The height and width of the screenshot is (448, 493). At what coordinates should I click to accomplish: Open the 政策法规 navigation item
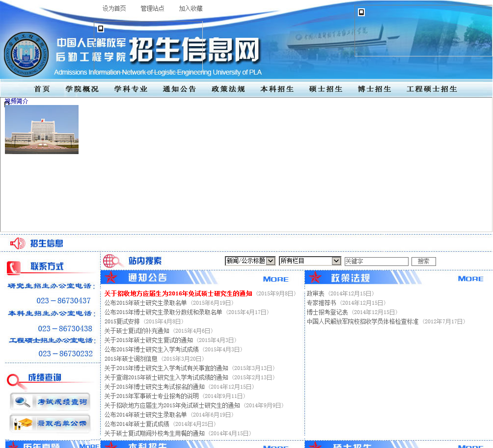click(228, 89)
